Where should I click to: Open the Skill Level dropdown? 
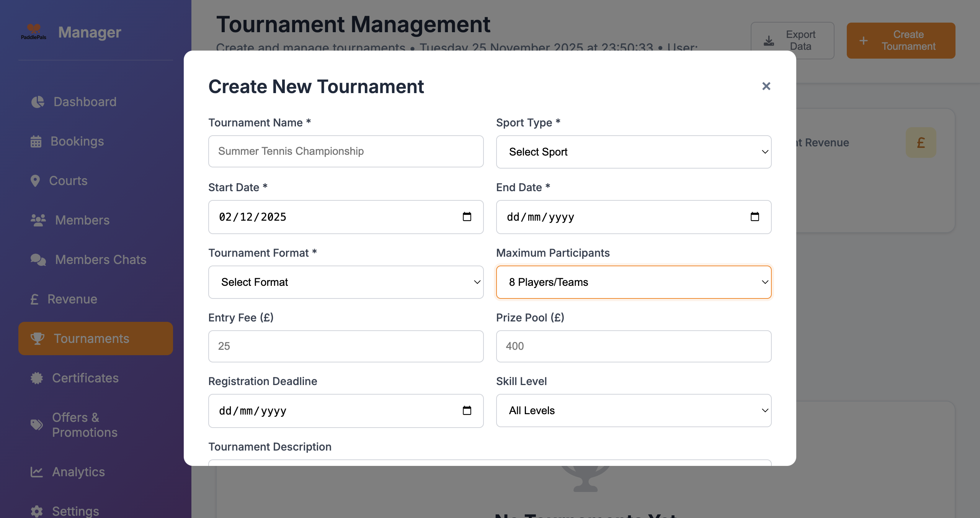634,410
